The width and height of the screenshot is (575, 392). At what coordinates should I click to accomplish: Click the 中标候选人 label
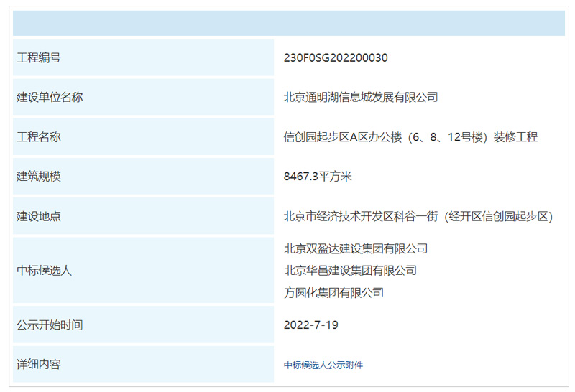[x=44, y=271]
